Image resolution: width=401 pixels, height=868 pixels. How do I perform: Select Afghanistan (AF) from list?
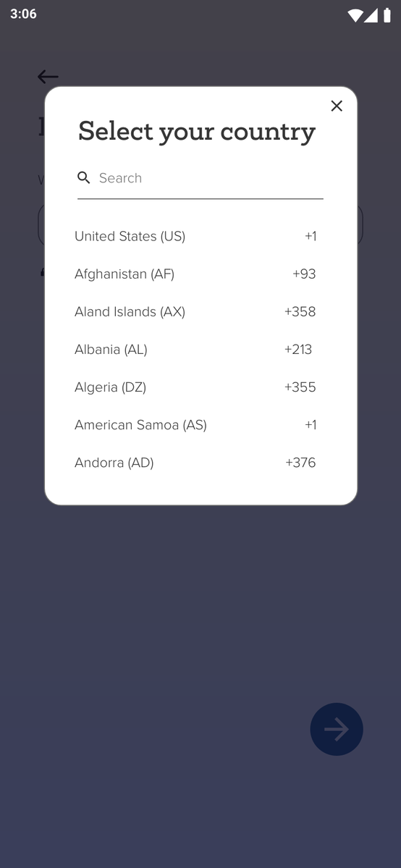tap(195, 274)
